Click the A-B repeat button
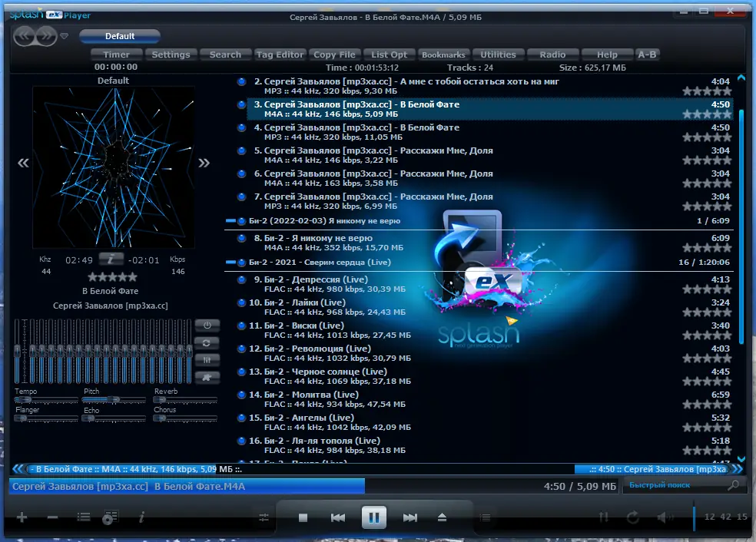756x542 pixels. pos(647,55)
